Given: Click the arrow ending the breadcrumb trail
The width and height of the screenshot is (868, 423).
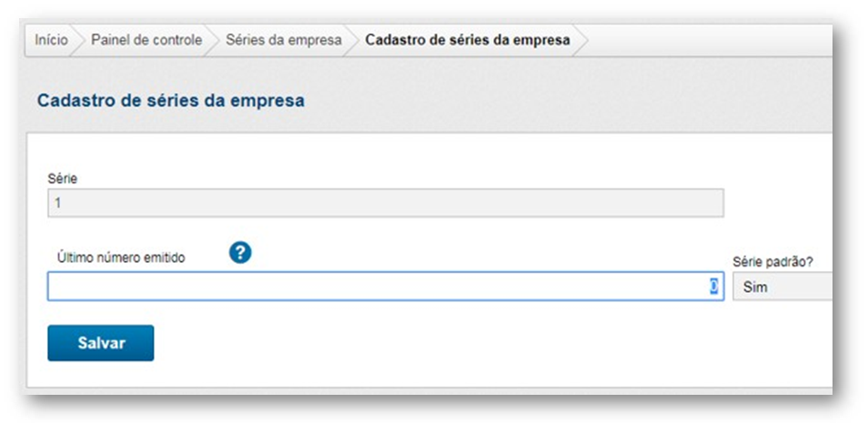Looking at the screenshot, I should [580, 41].
